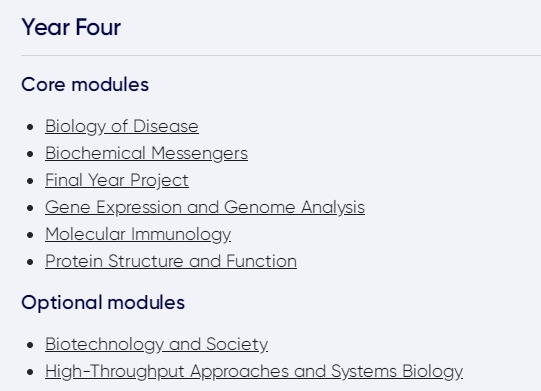Open the Biology of Disease module link
The width and height of the screenshot is (541, 391).
pos(122,126)
